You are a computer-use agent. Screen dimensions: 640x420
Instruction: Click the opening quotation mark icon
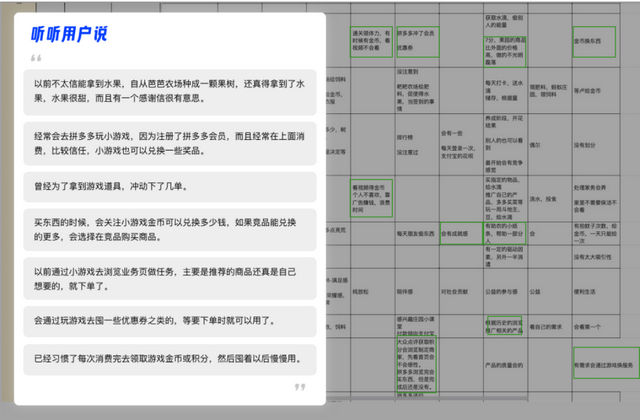(x=36, y=58)
